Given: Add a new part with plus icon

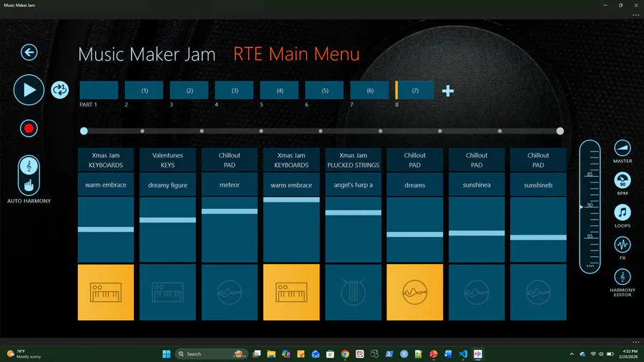Looking at the screenshot, I should point(448,91).
